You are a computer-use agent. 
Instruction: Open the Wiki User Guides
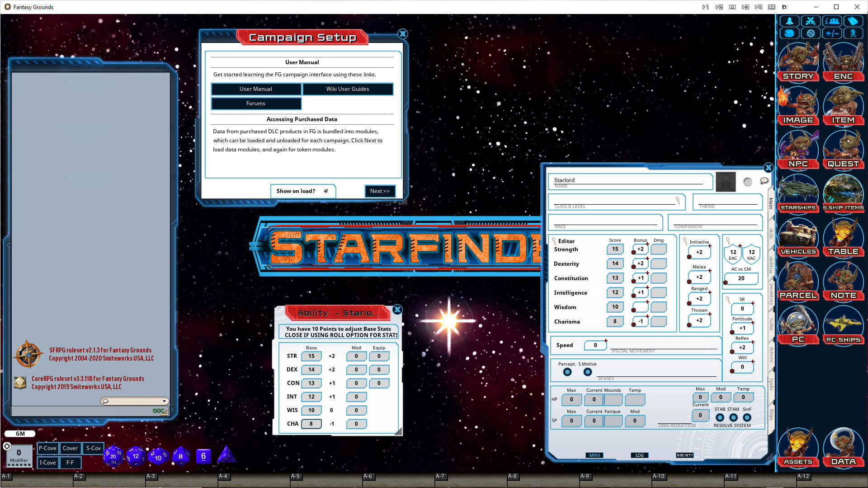coord(348,89)
